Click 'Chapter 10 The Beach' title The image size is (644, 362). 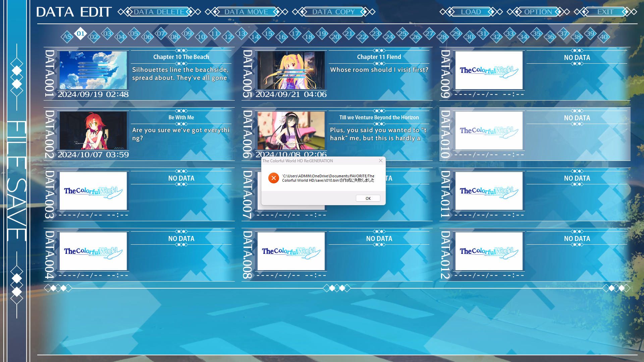[x=181, y=57]
